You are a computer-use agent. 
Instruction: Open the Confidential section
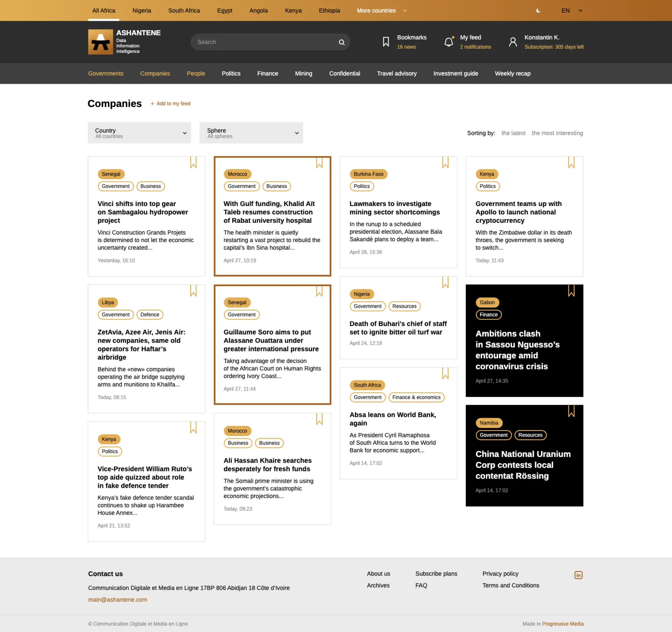(344, 73)
